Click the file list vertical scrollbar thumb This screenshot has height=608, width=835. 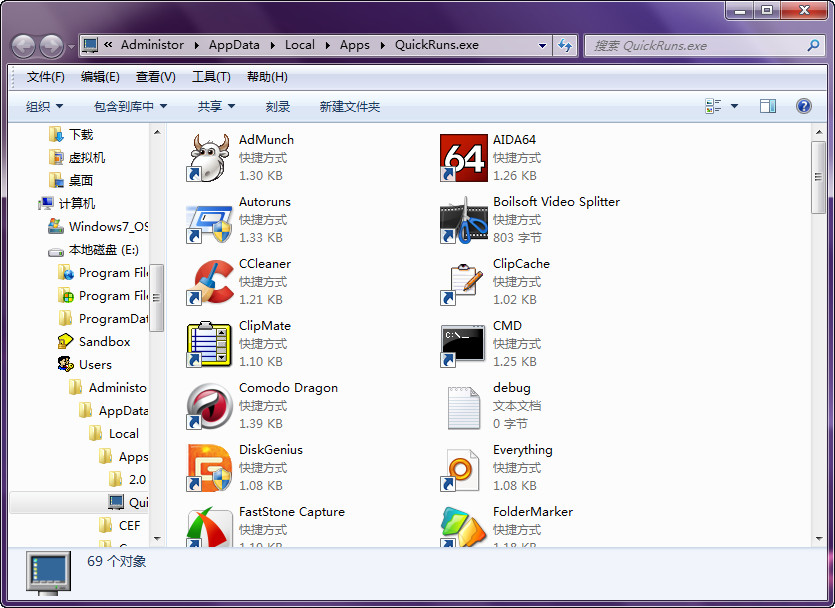[818, 178]
